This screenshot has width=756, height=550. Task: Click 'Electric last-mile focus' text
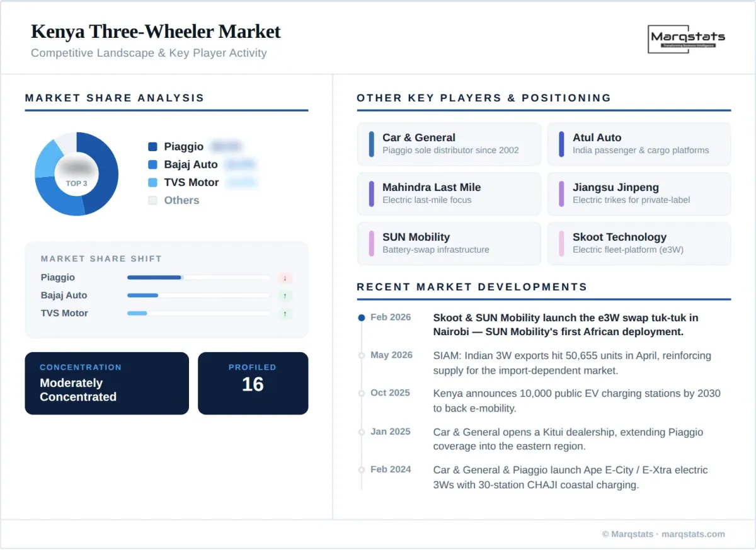(x=427, y=200)
